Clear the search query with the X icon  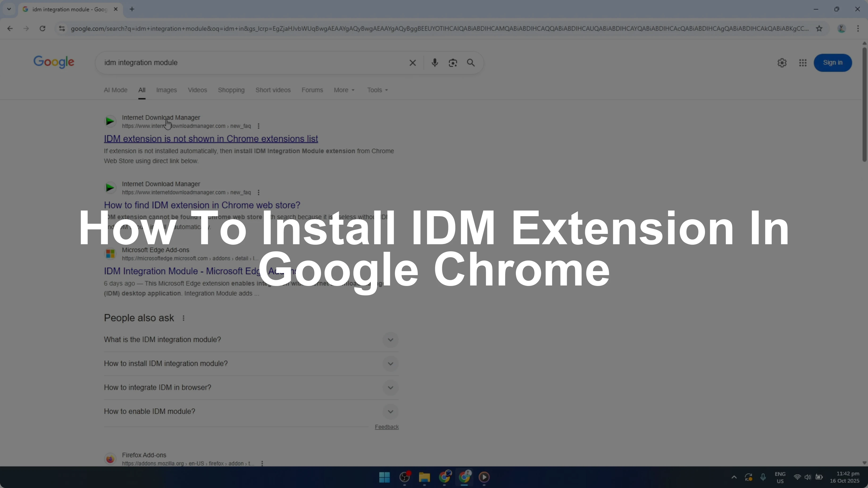[413, 63]
